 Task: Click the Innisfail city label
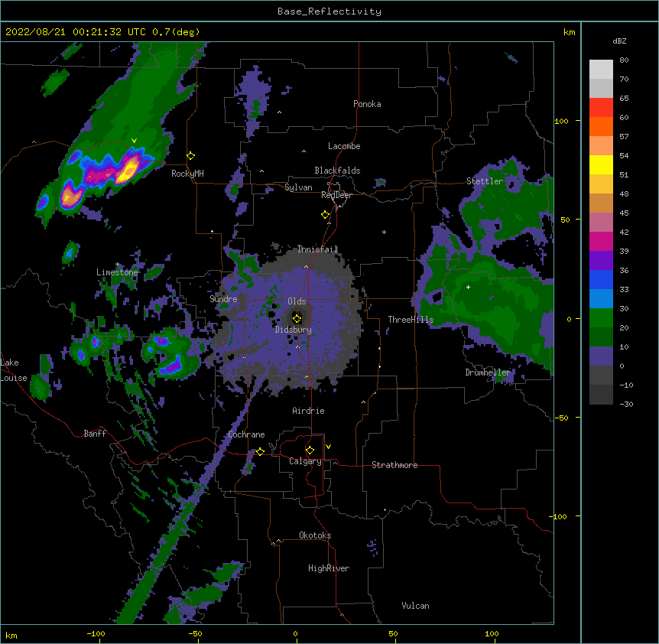[x=317, y=249]
